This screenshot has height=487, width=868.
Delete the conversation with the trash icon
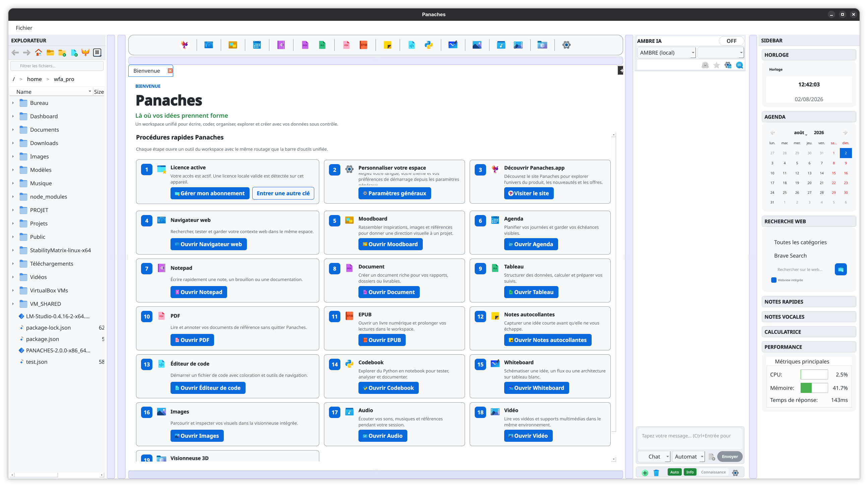pyautogui.click(x=656, y=473)
